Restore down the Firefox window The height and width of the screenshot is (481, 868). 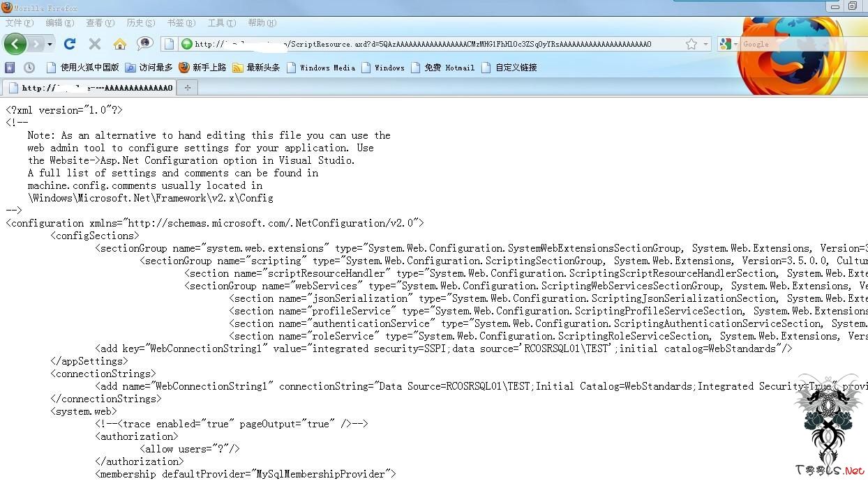pyautogui.click(x=852, y=6)
